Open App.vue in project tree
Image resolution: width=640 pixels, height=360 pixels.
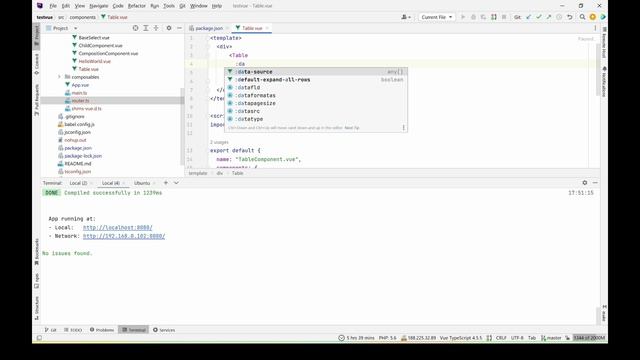(x=80, y=85)
